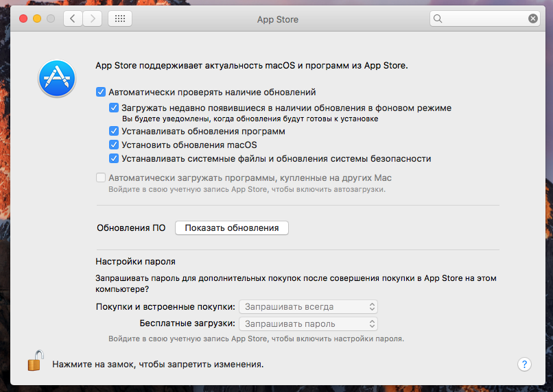The height and width of the screenshot is (392, 553).
Task: Toggle "Устанавливать обновления программ" checkbox
Action: coord(114,131)
